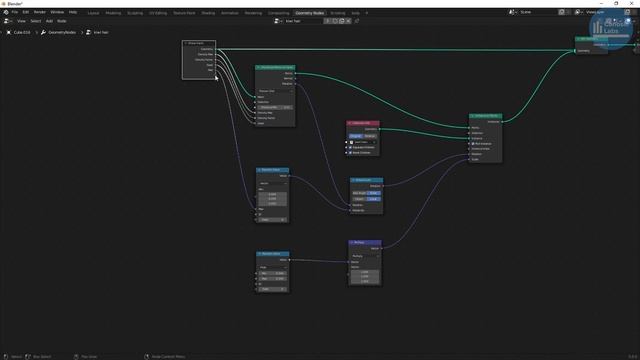640x360 pixels.
Task: Collapse the lower Random Value node
Action: tap(259, 254)
